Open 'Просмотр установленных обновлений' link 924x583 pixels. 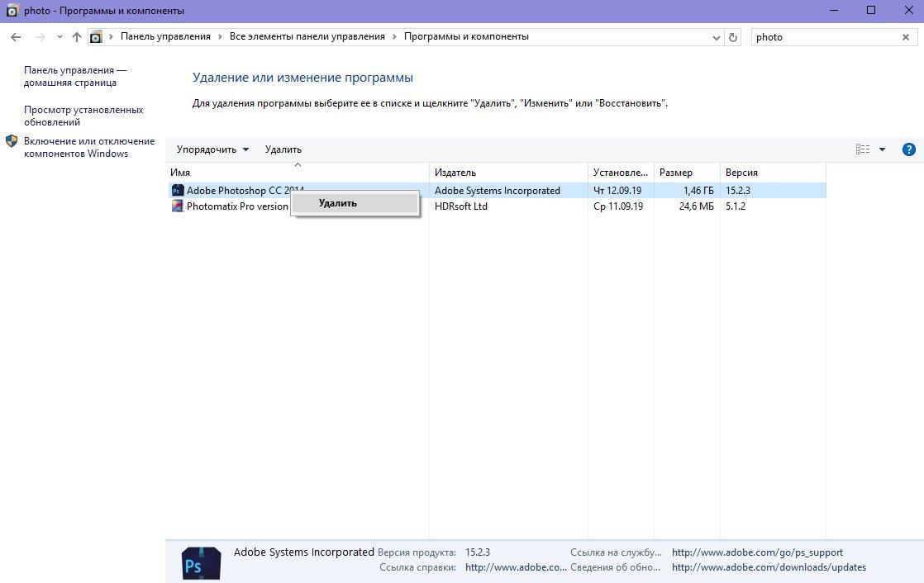83,116
